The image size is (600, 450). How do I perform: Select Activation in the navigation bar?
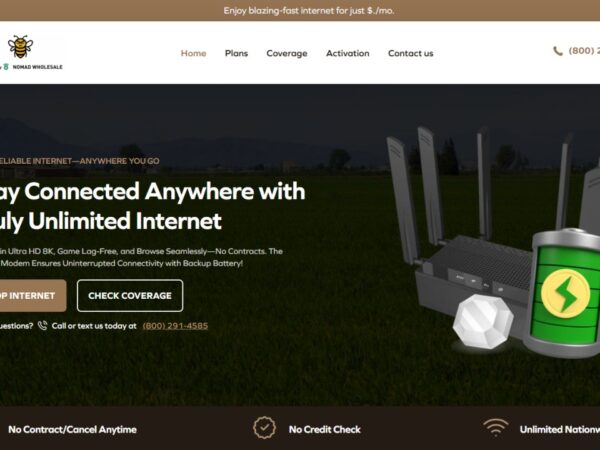[x=347, y=53]
